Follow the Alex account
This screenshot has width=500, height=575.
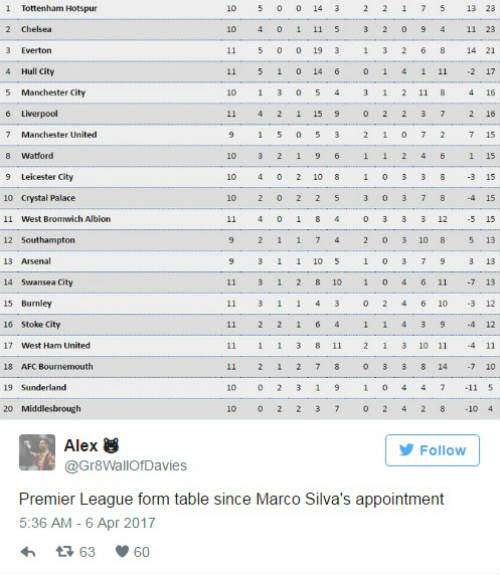432,450
